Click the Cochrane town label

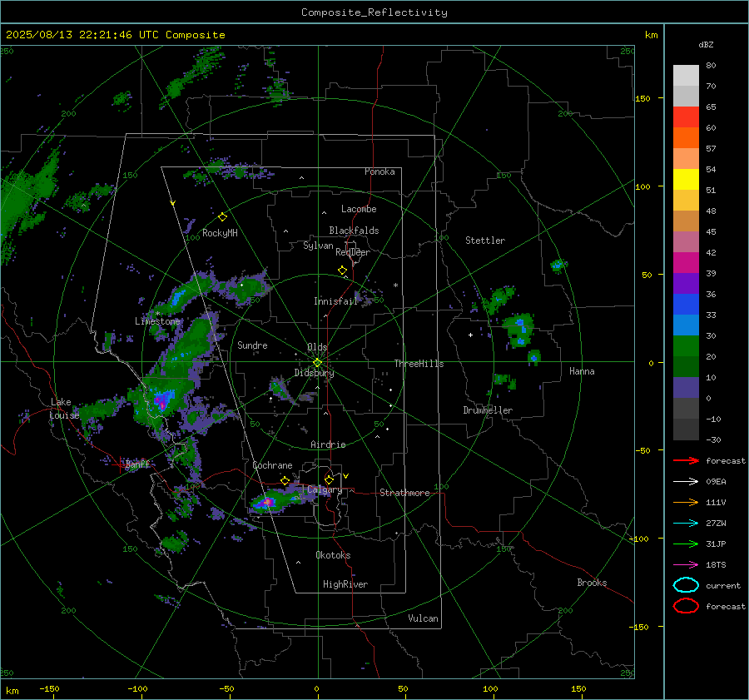(x=272, y=465)
